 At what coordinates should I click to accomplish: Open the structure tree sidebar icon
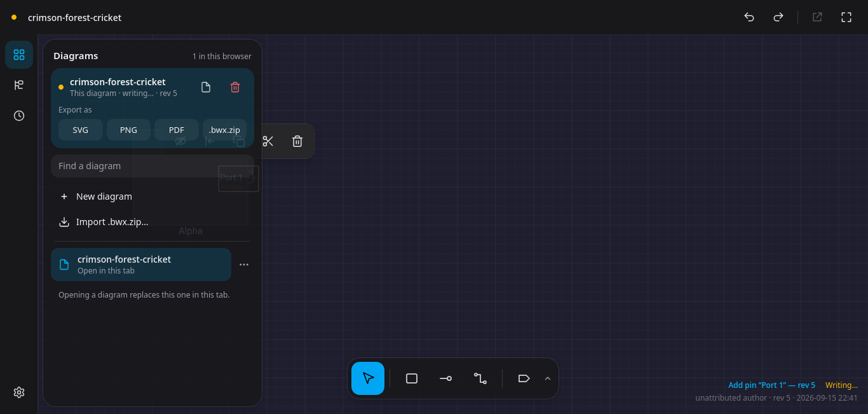point(19,85)
